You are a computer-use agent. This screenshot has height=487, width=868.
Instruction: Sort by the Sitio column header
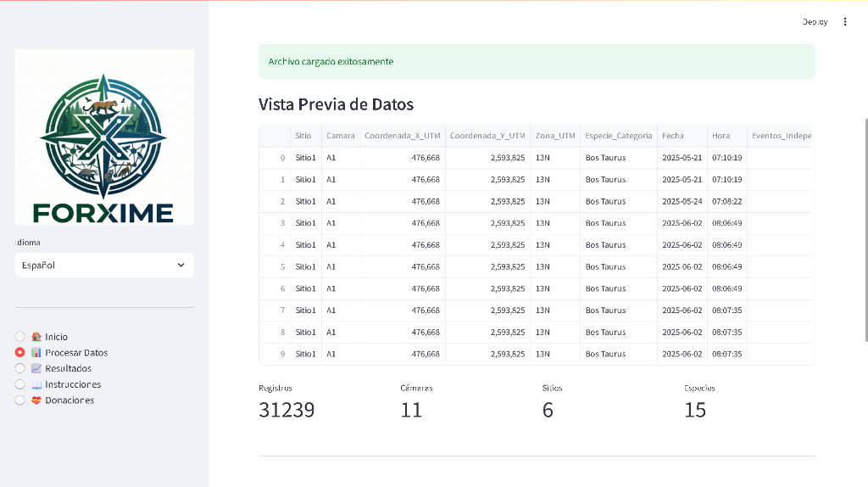click(303, 136)
